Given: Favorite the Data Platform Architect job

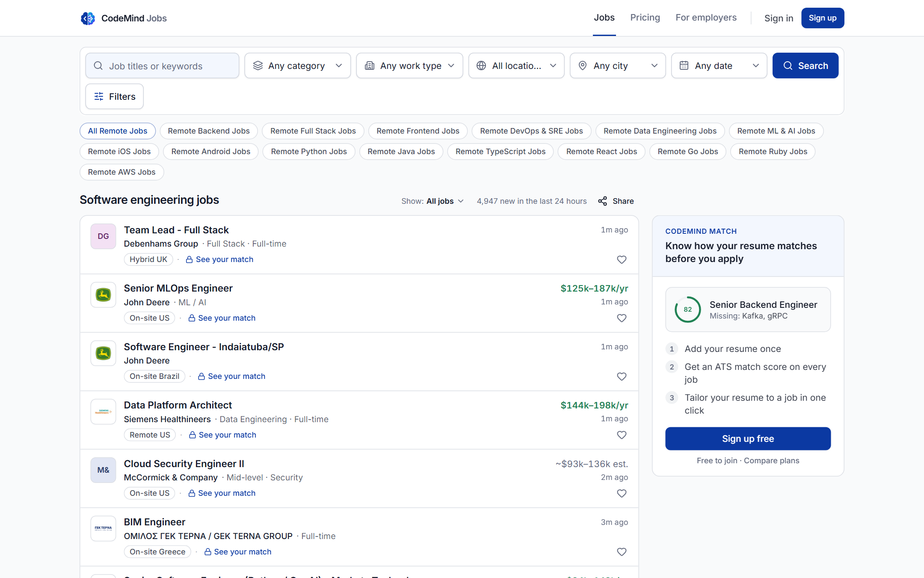Looking at the screenshot, I should (x=622, y=435).
